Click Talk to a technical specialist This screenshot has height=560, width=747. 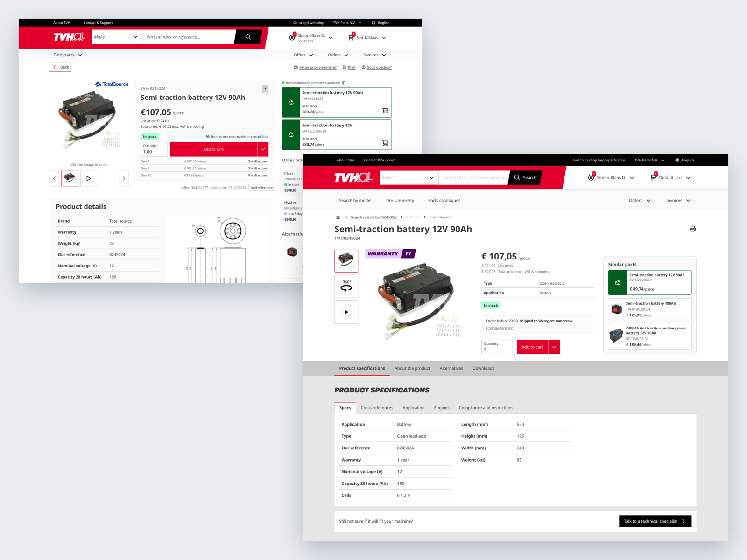655,521
